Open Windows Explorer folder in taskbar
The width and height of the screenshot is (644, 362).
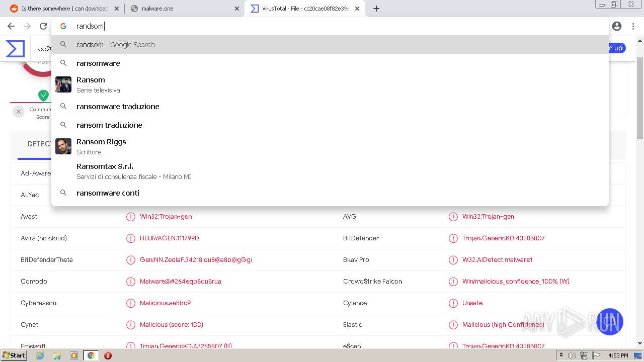57,355
